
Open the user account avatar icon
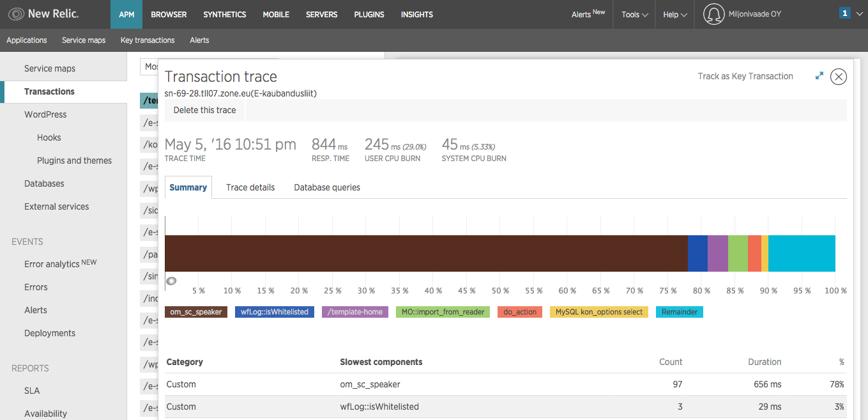point(713,14)
